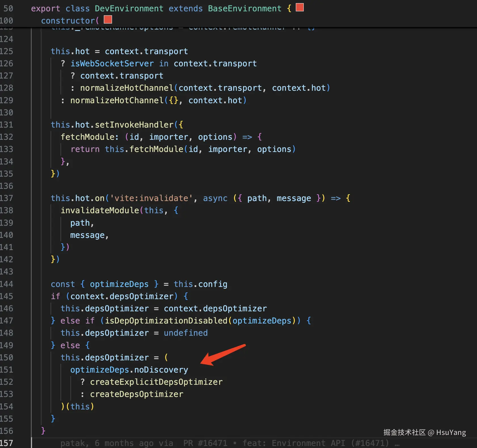Click 'this.config' on line 144
Screen dimensions: 477x448
(x=200, y=284)
